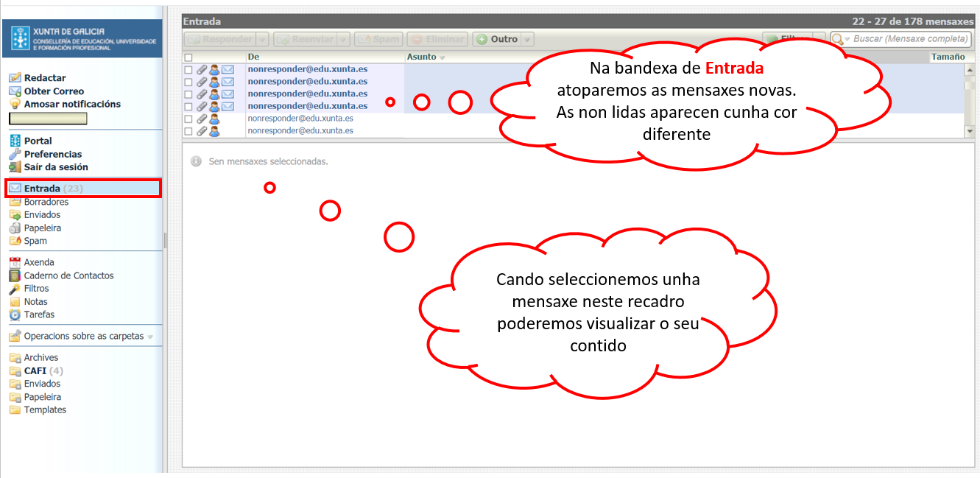The height and width of the screenshot is (478, 980).
Task: Open Preferencias via the wrench icon
Action: pyautogui.click(x=15, y=155)
